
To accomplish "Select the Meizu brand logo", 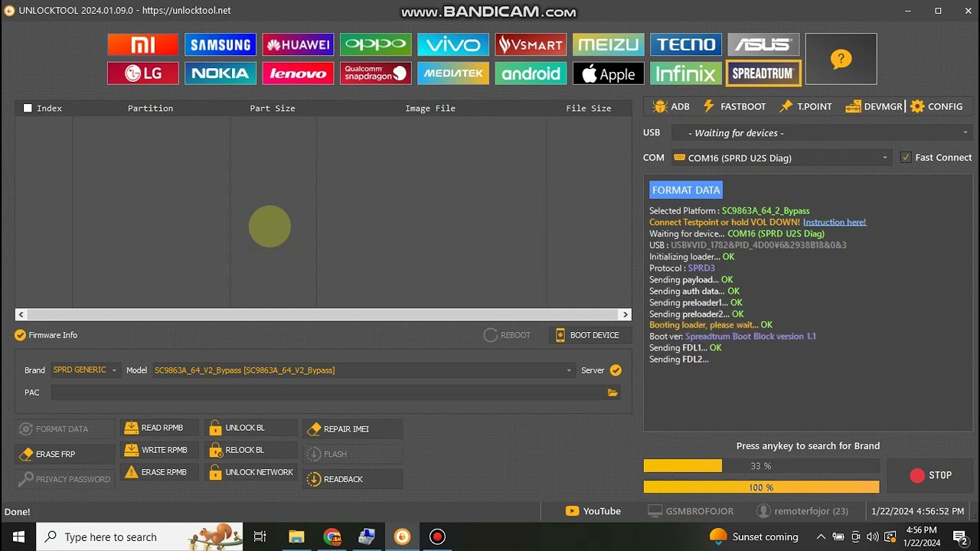I will point(608,44).
